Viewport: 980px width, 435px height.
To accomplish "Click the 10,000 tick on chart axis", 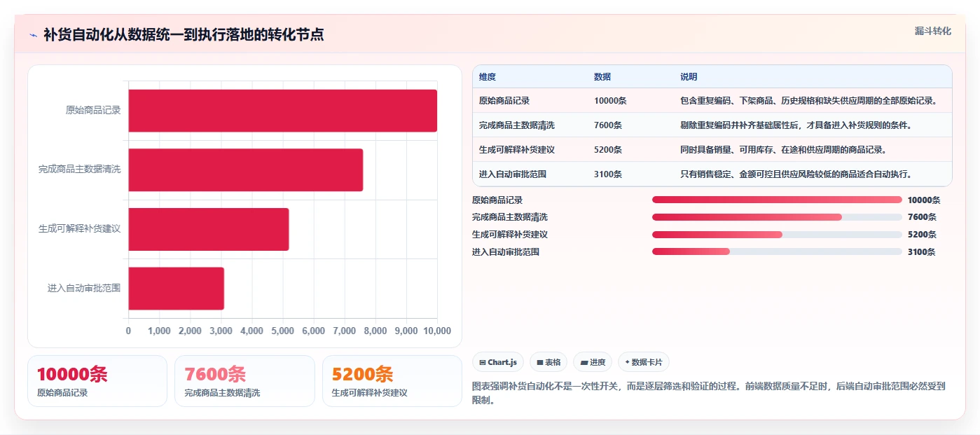I will 437,331.
